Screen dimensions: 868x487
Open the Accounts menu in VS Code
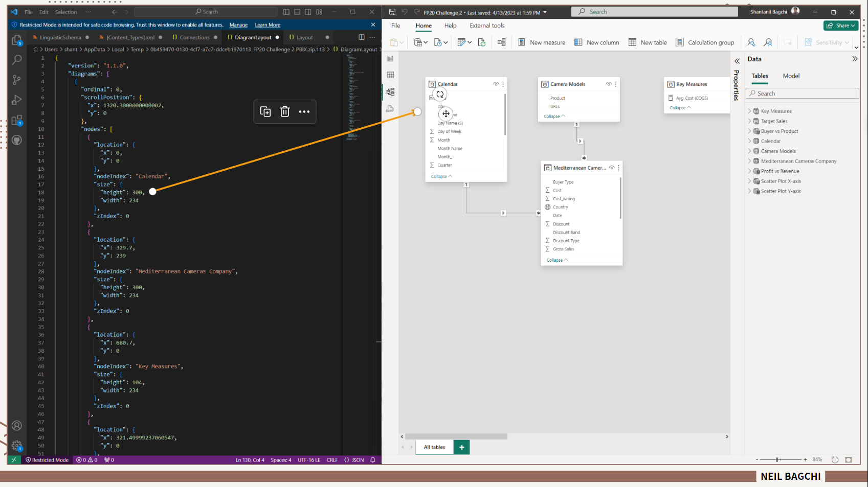[x=16, y=425]
